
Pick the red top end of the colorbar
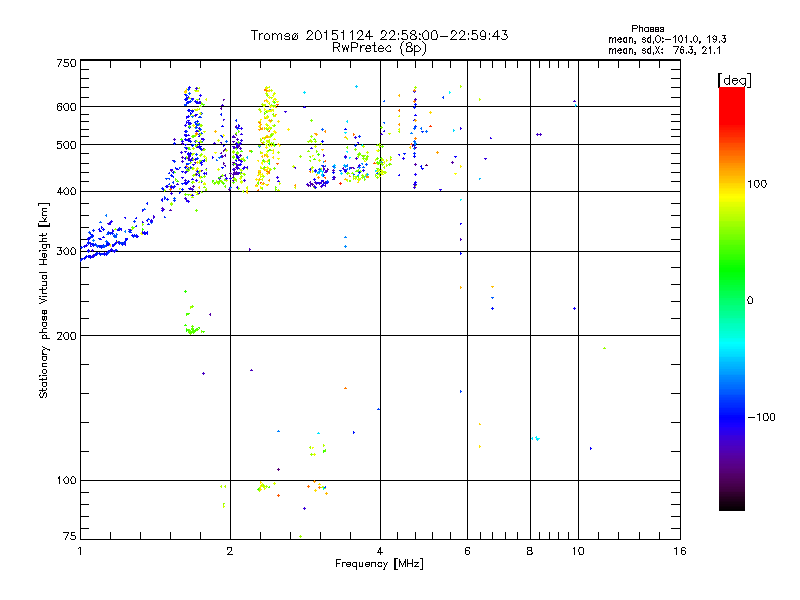(731, 92)
